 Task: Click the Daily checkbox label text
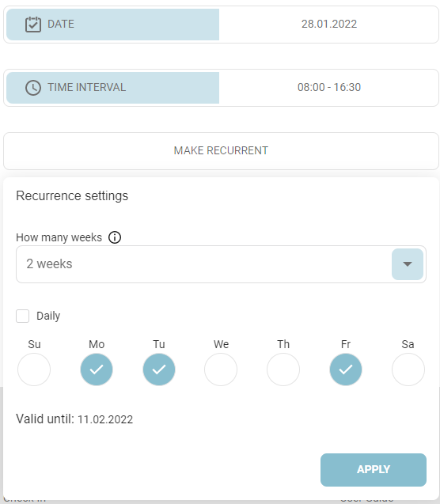(x=48, y=316)
